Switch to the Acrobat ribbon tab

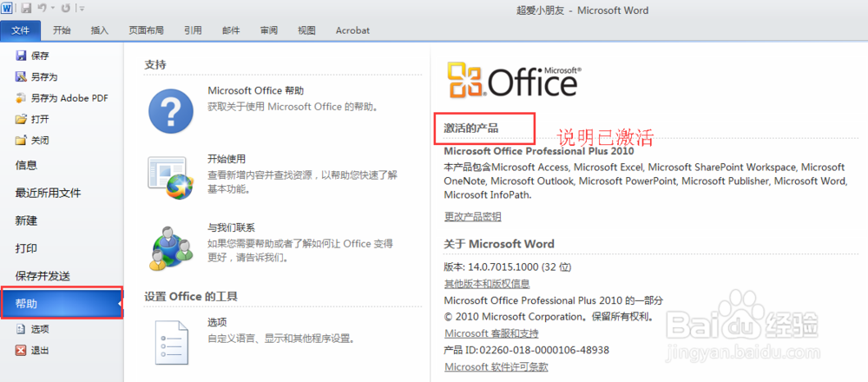coord(352,31)
